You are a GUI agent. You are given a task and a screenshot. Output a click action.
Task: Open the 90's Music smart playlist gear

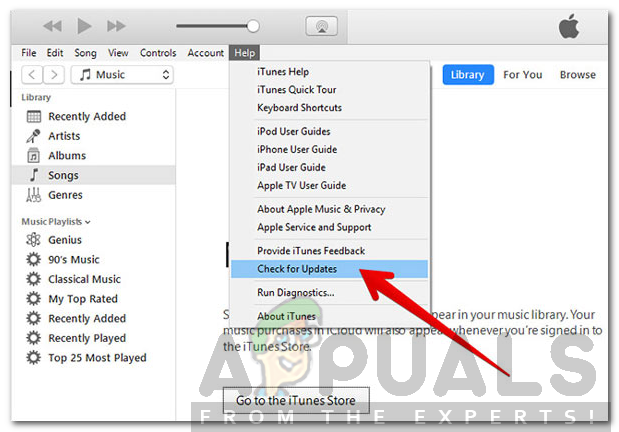34,259
